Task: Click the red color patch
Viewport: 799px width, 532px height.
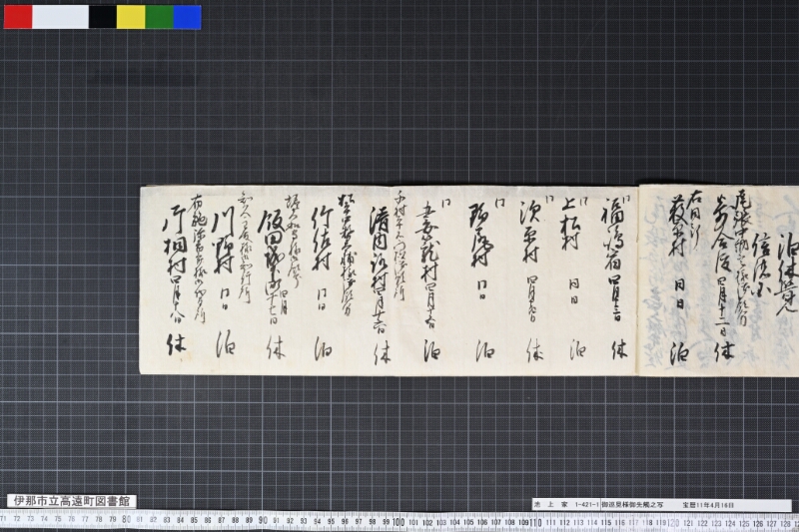Action: coord(18,17)
